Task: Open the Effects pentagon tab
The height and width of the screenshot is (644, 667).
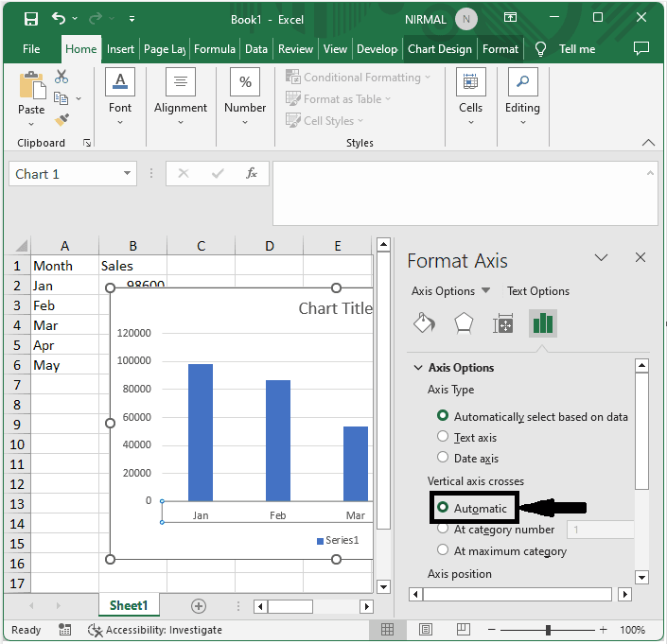Action: click(x=464, y=324)
